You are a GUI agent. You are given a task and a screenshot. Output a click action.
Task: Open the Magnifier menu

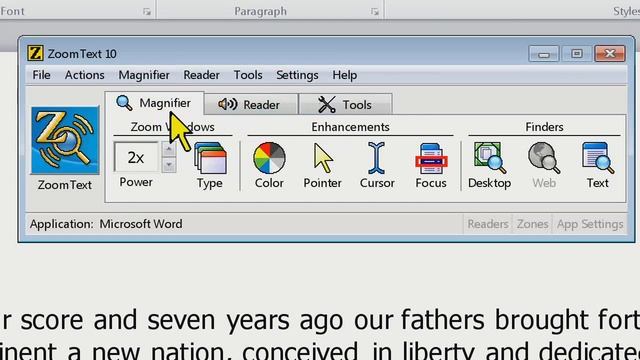click(144, 75)
